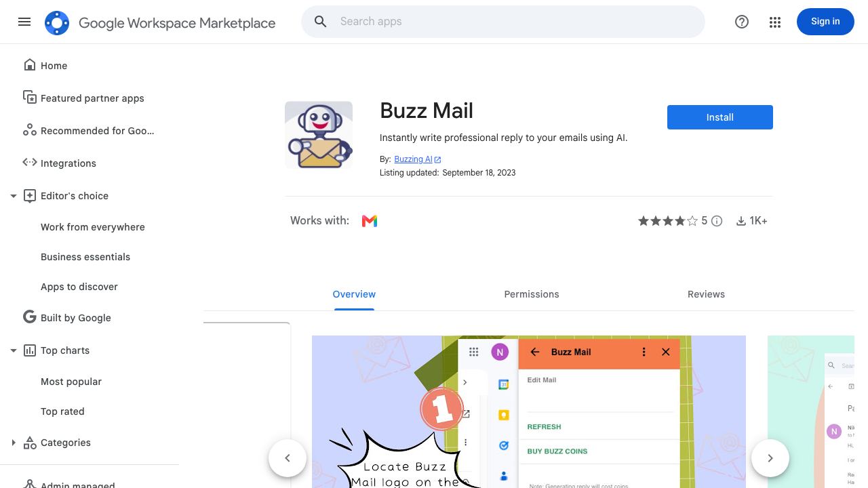The image size is (868, 488).
Task: Open the partially visible next screenshot
Action: coord(811,411)
